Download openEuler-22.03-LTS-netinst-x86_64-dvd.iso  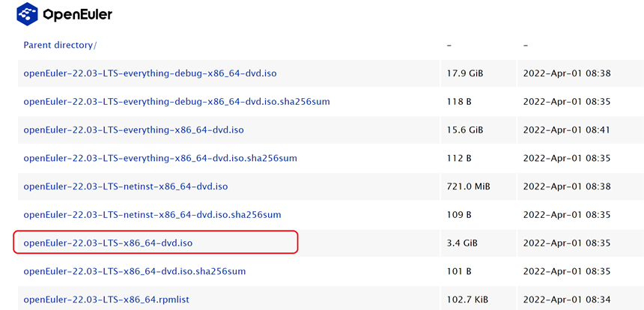(x=125, y=186)
